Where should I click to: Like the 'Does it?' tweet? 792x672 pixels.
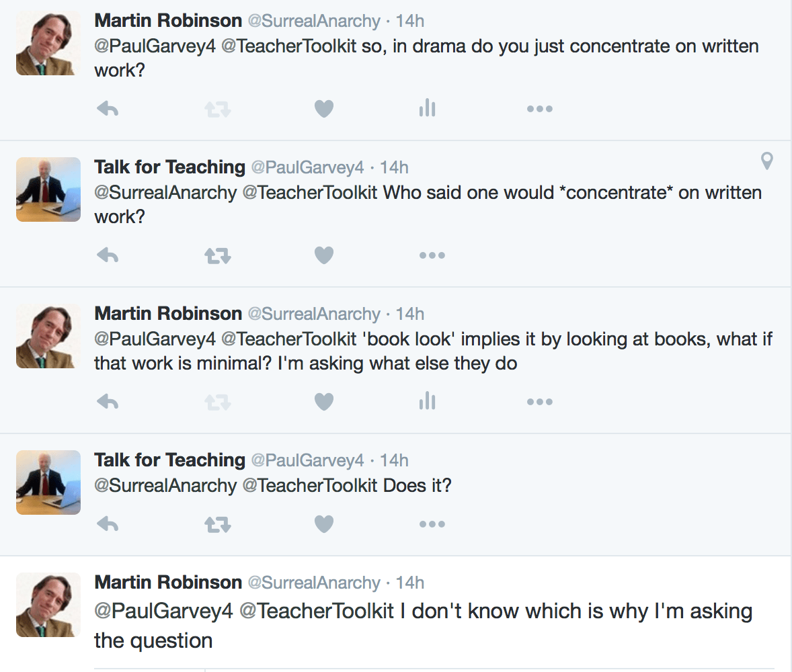coord(323,523)
